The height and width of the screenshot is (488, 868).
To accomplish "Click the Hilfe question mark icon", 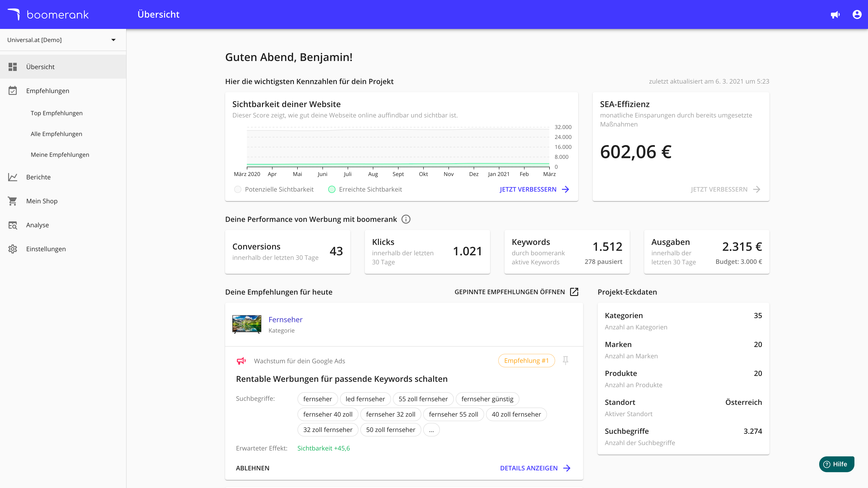I will click(827, 464).
